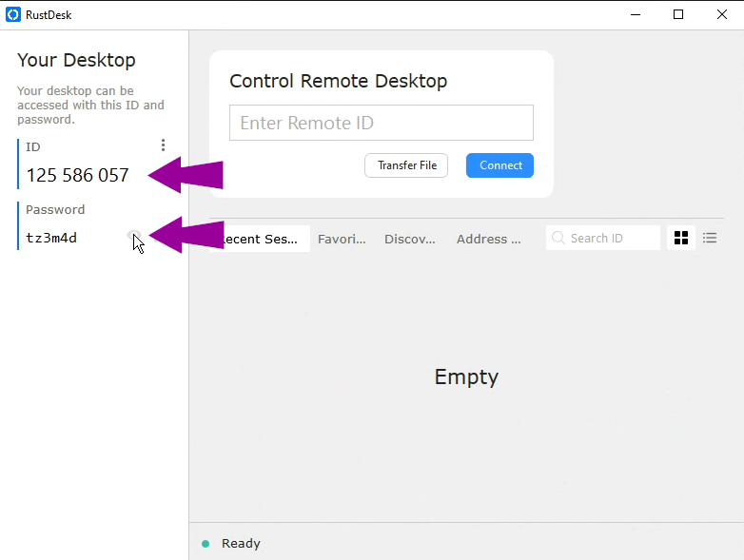Open the Discovered tab

click(x=409, y=239)
